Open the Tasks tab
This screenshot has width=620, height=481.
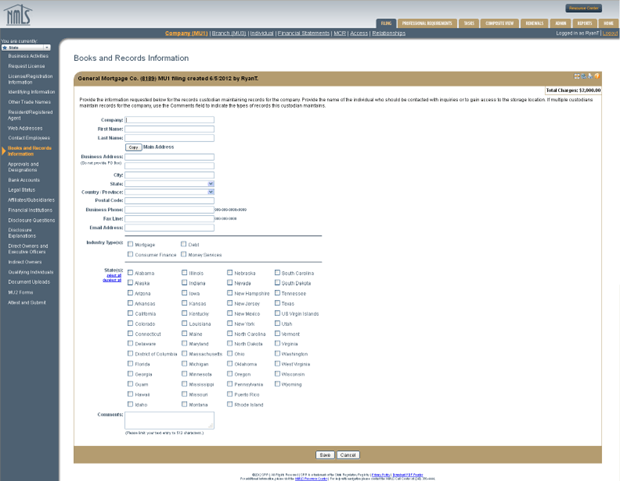(x=469, y=23)
